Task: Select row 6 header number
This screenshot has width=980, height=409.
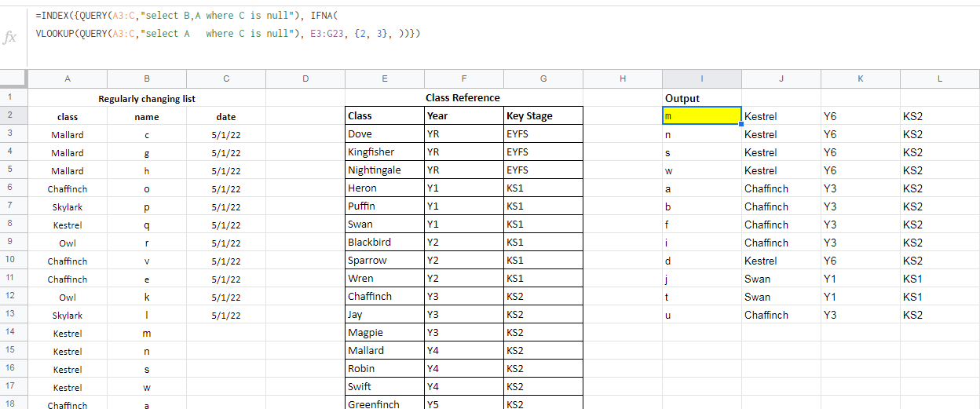Action: 13,188
